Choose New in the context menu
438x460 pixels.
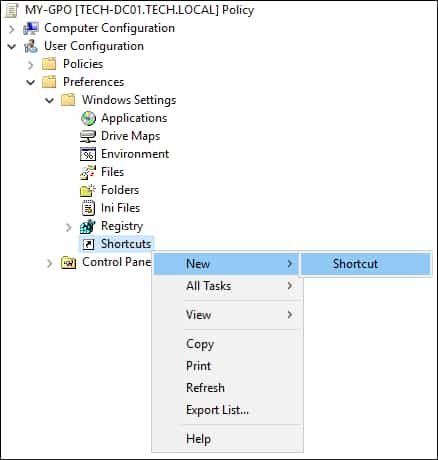[x=226, y=264]
